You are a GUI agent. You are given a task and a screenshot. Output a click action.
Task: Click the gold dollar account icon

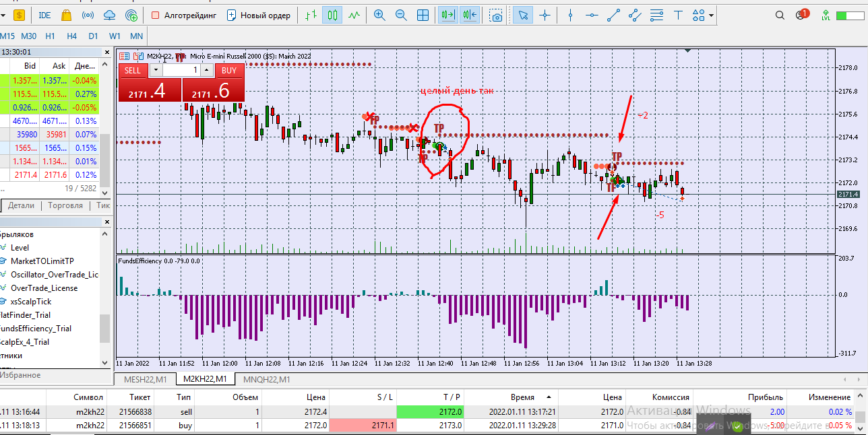[x=19, y=15]
